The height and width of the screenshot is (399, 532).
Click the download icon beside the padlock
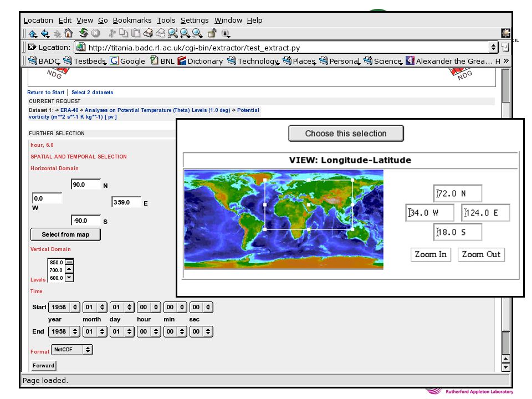pos(226,33)
